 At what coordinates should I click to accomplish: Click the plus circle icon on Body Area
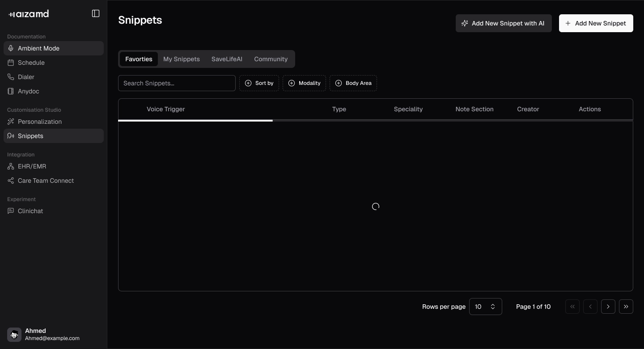[339, 83]
